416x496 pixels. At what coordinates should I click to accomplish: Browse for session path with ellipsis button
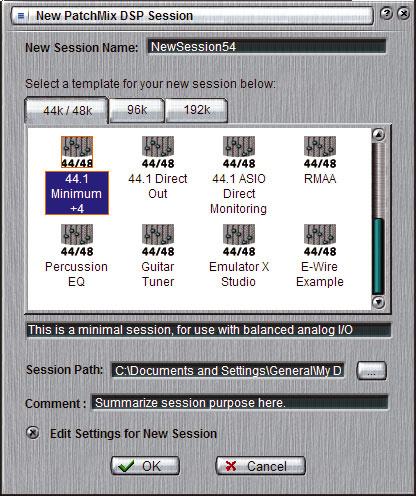coord(371,371)
